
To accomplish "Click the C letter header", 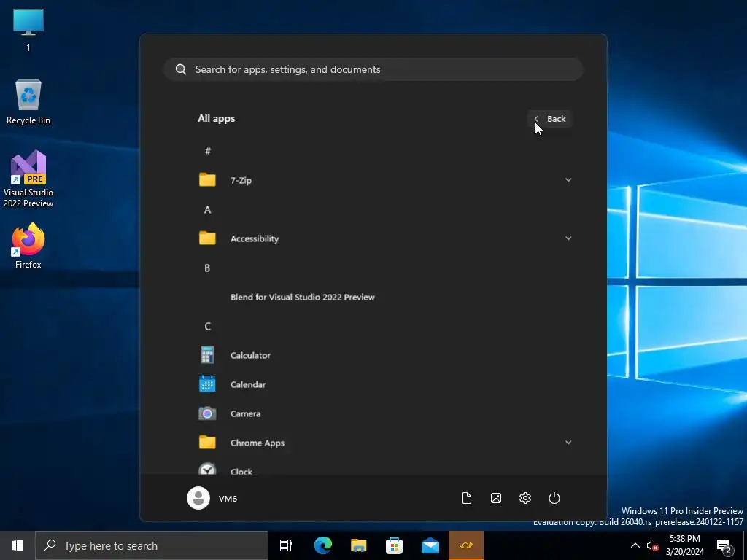I will point(208,326).
